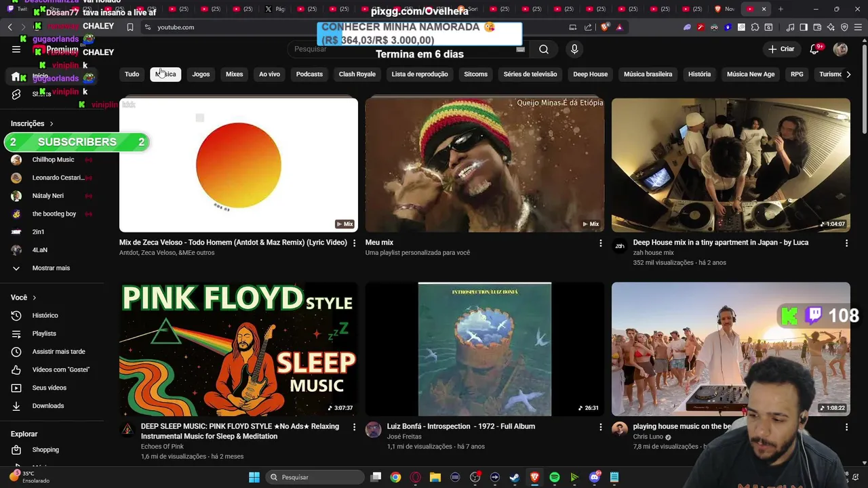The height and width of the screenshot is (488, 868).
Task: Click the YouTube search magnifier button
Action: pyautogui.click(x=544, y=49)
